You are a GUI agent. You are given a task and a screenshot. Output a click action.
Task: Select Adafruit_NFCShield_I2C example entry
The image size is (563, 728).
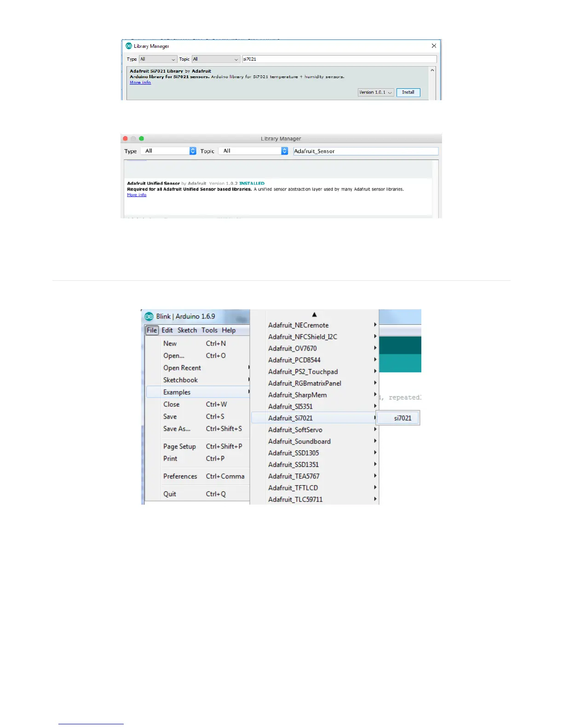pyautogui.click(x=315, y=336)
